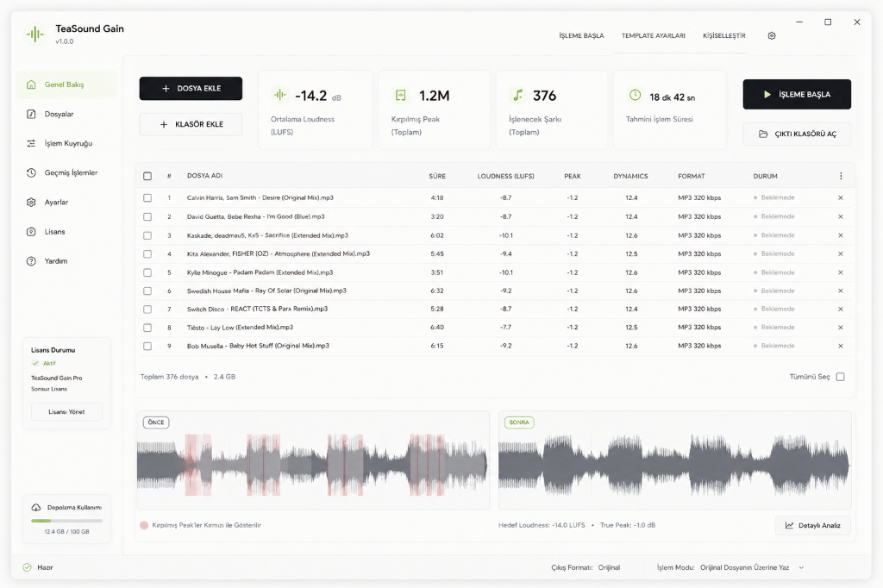Click the Kırpılmış Peak card icon
The width and height of the screenshot is (883, 588).
[400, 95]
